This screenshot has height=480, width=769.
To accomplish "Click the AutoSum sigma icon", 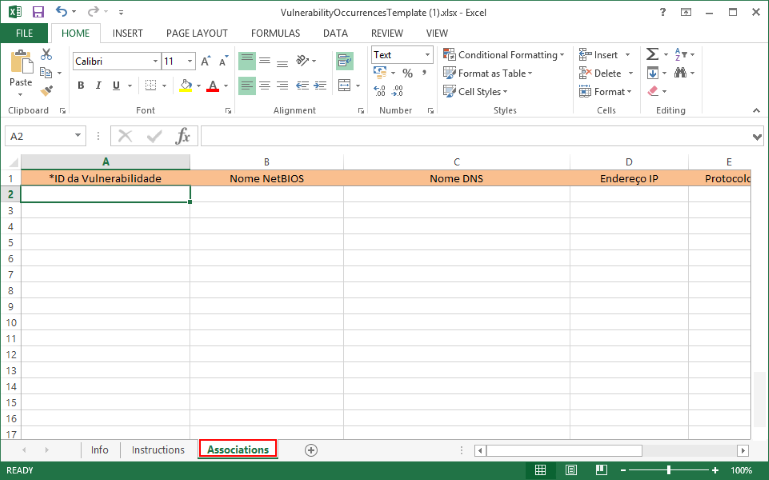I will tap(652, 54).
